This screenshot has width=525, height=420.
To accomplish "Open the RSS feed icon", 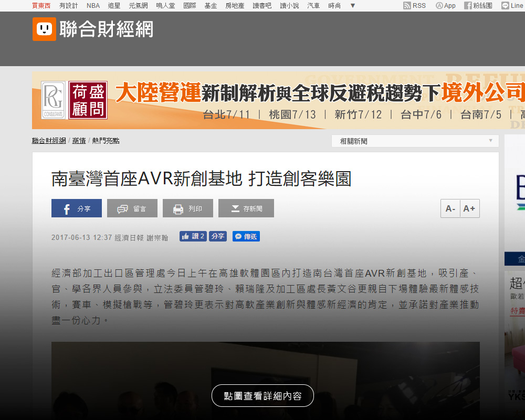I will (407, 5).
